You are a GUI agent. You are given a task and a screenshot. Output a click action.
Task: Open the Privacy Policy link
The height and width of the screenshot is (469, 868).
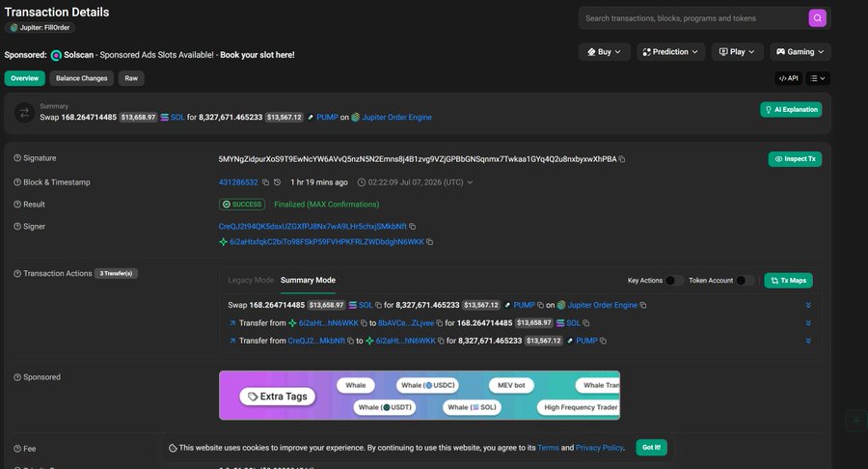pos(599,448)
